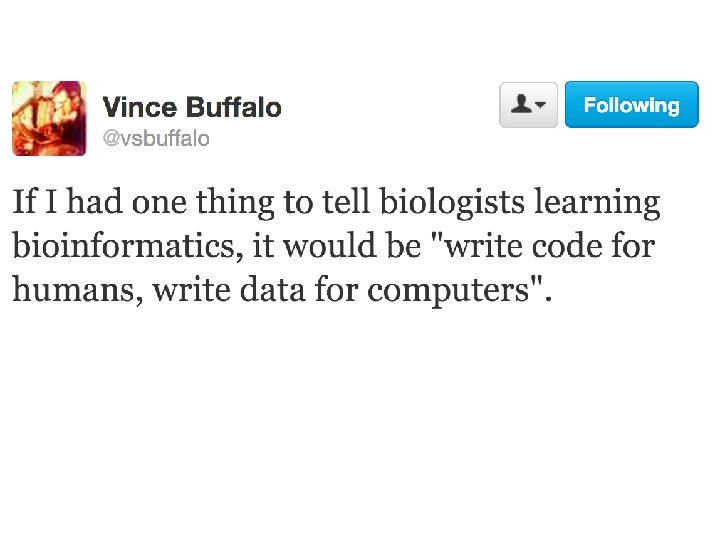Click the tweet's opening words "If I"
Image resolution: width=720 pixels, height=540 pixels.
[31, 203]
